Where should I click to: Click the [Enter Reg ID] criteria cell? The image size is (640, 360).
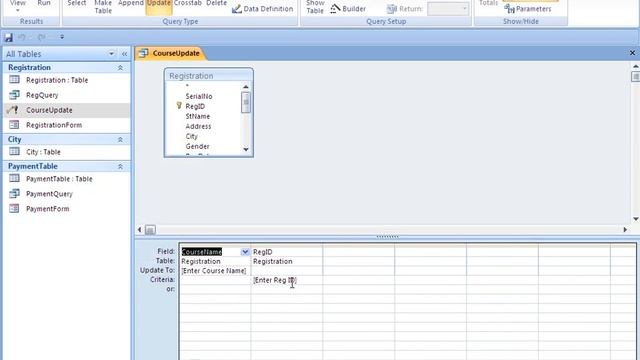287,280
